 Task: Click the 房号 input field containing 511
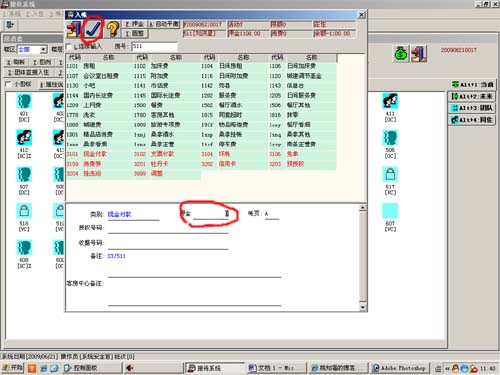click(154, 46)
